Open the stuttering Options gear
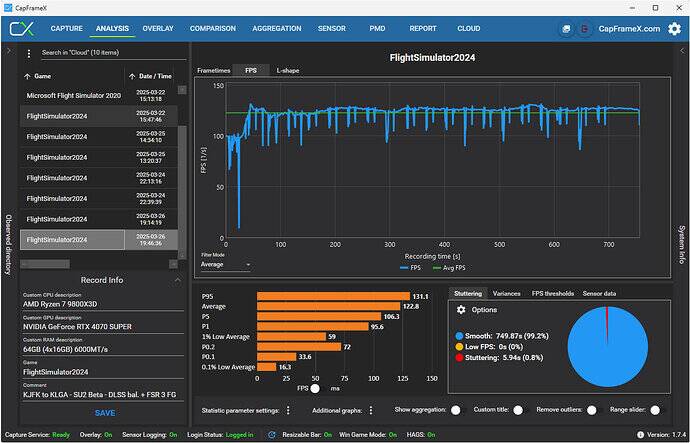 (461, 310)
